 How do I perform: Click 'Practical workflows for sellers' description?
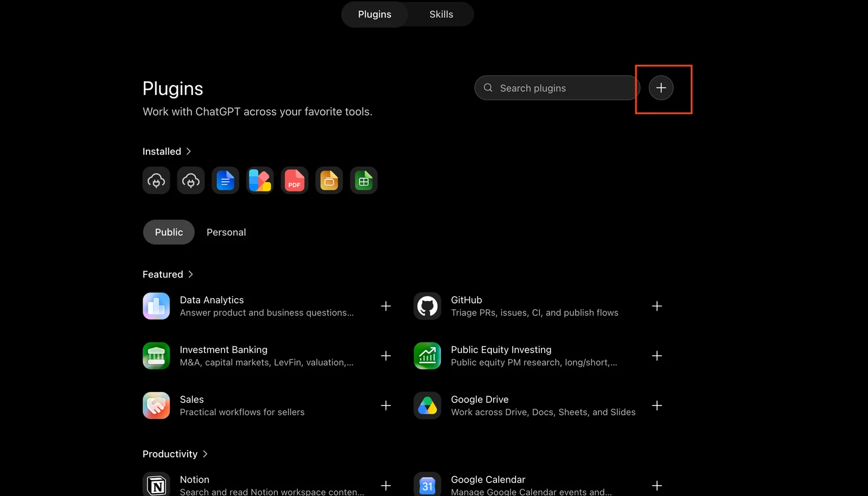tap(242, 413)
